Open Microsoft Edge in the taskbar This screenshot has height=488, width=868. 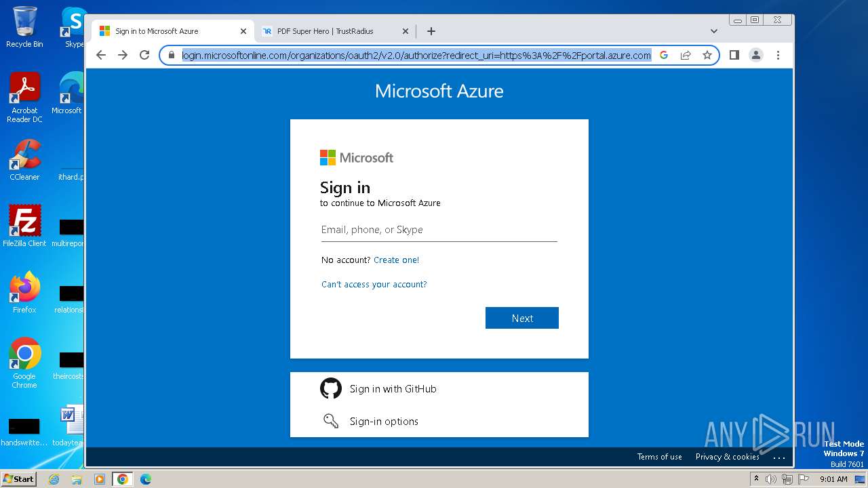point(145,479)
